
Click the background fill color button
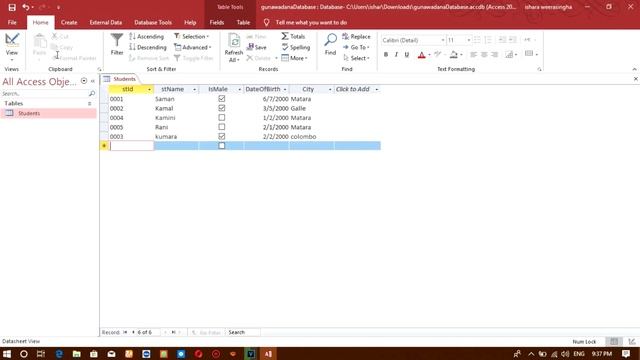pyautogui.click(x=453, y=54)
